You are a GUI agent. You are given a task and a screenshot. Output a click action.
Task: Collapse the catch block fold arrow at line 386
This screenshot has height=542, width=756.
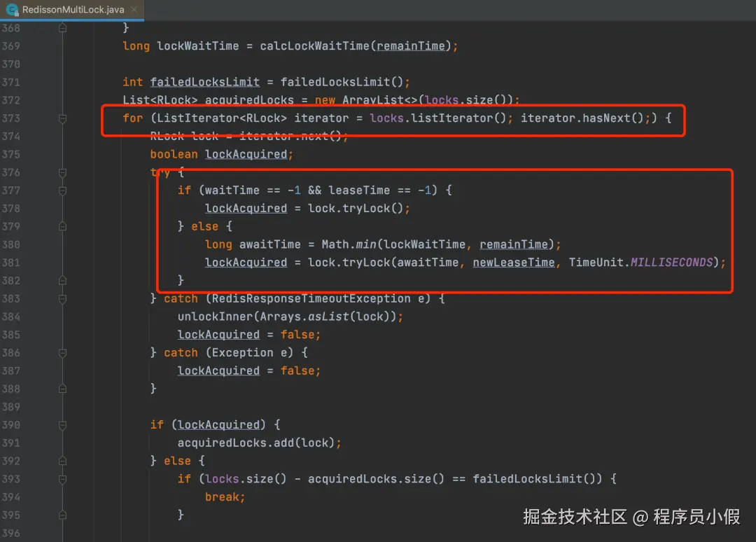coord(62,352)
